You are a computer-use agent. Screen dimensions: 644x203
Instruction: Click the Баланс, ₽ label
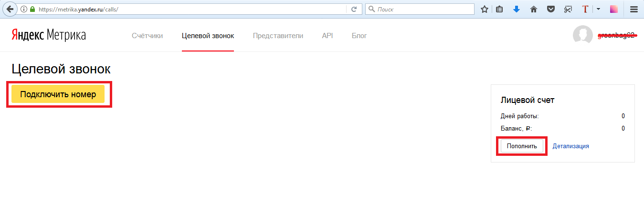pyautogui.click(x=517, y=129)
